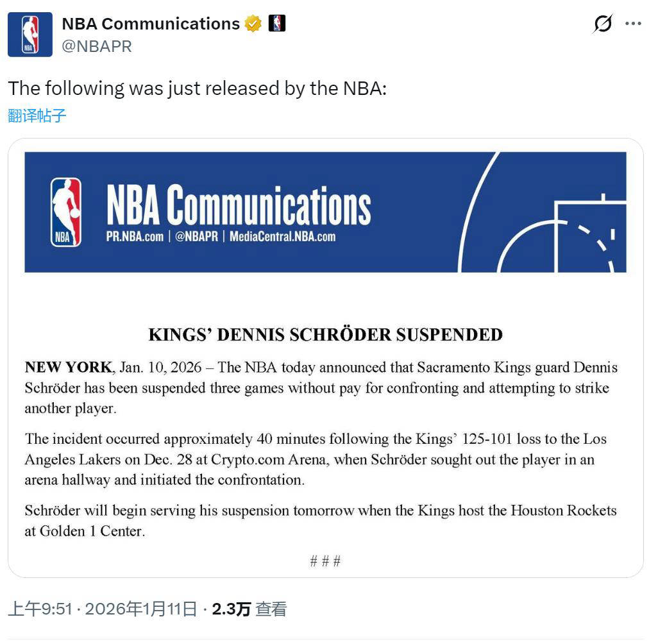The width and height of the screenshot is (658, 644).
Task: Open the Grok actions icon
Action: coord(603,24)
